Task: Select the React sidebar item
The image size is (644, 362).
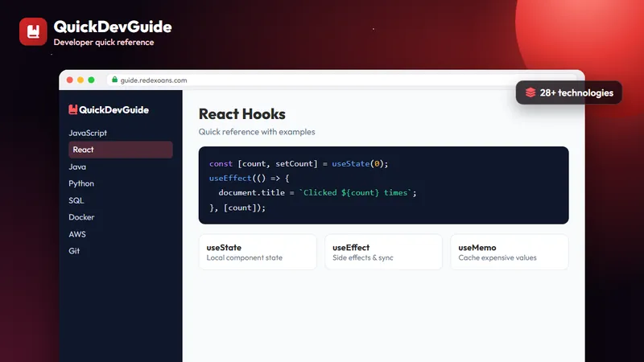Action: (120, 150)
